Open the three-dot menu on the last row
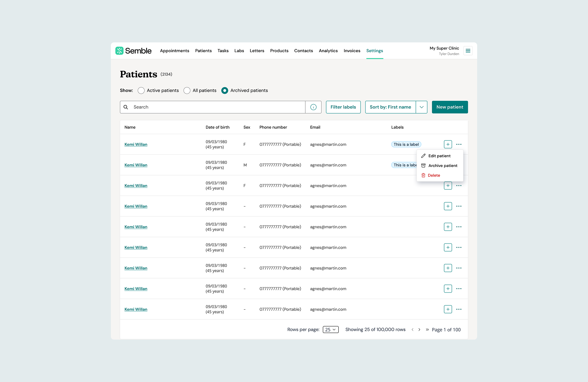 click(458, 309)
